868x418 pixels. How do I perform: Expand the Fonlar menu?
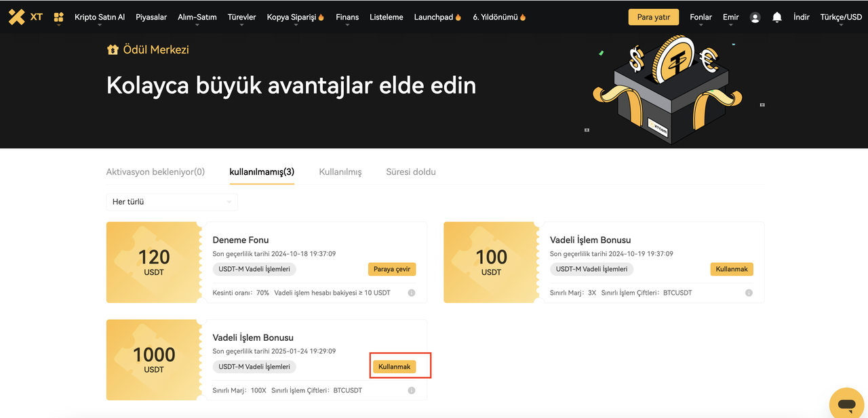[x=701, y=17]
